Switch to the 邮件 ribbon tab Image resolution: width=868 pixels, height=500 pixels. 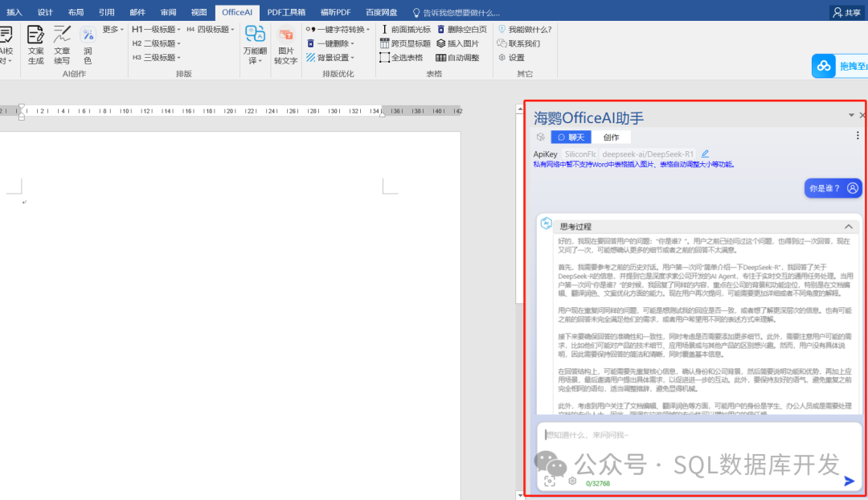pyautogui.click(x=137, y=12)
